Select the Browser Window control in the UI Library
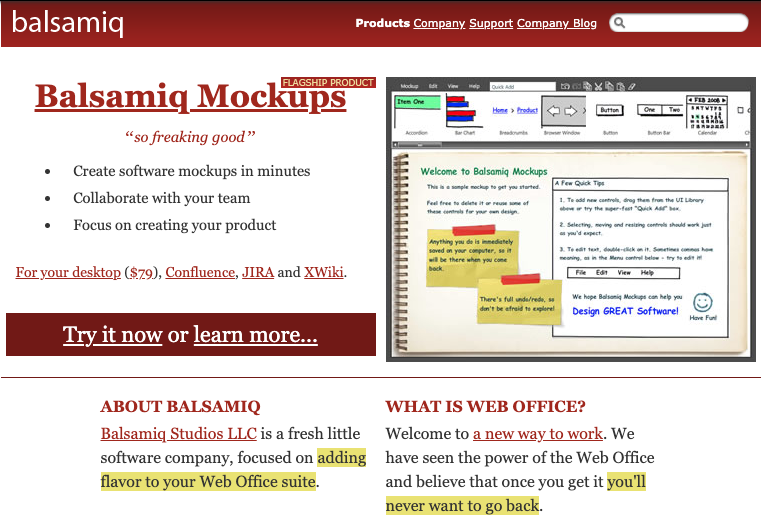 pyautogui.click(x=563, y=115)
